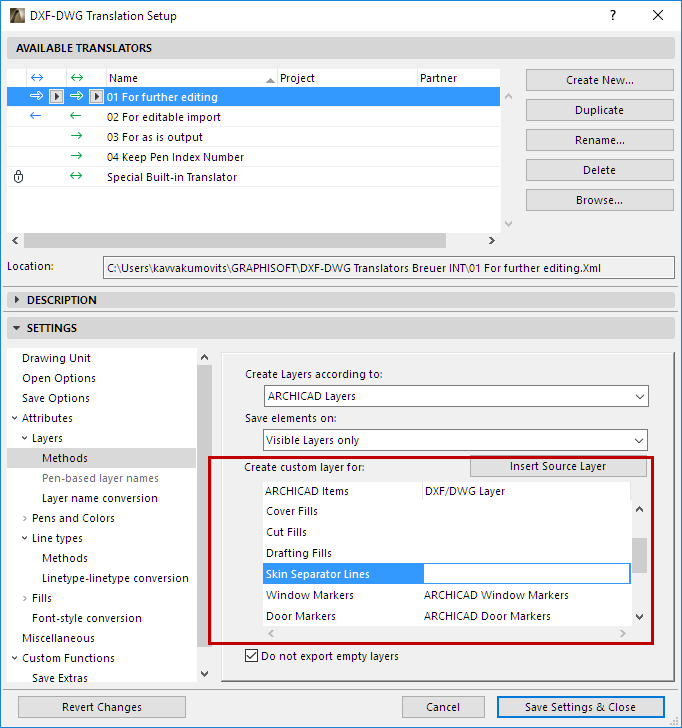Click the ARCHICAD app icon in title bar

(17, 15)
